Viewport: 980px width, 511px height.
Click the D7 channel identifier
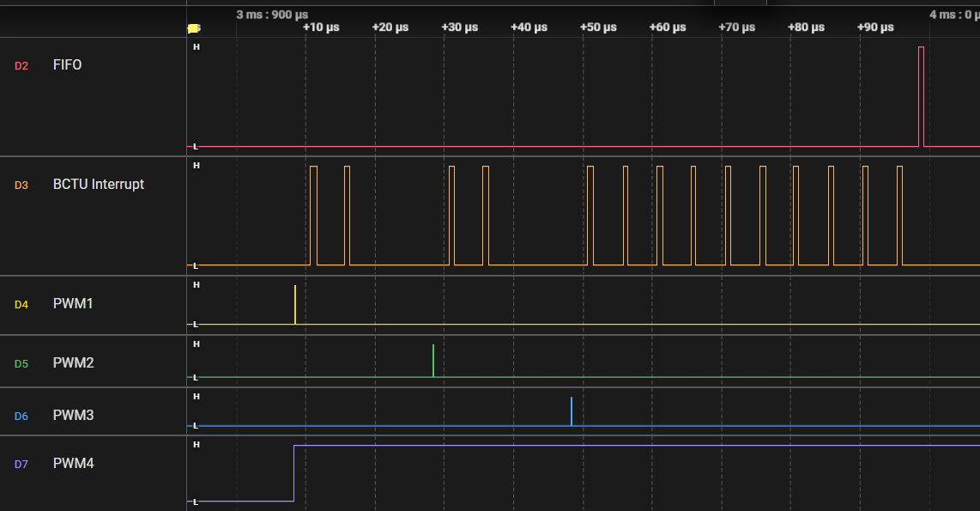pos(21,464)
